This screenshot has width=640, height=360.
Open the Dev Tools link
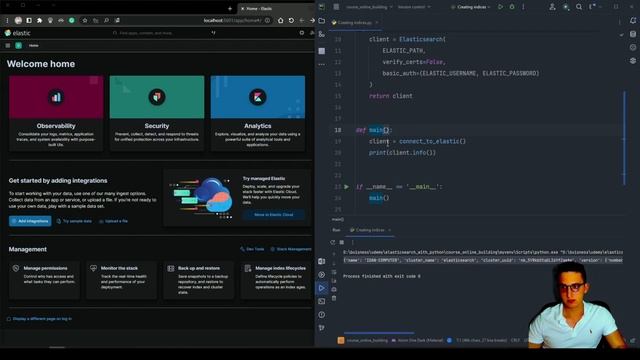(252, 249)
